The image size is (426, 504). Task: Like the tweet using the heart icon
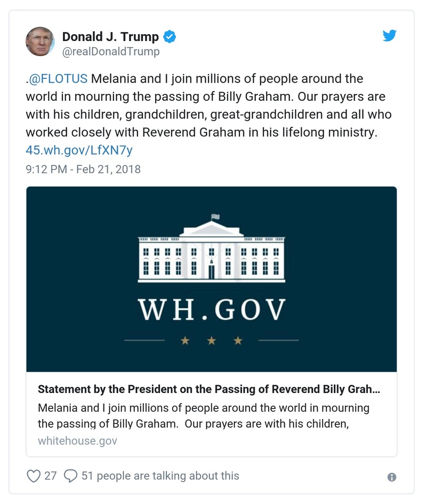click(x=34, y=475)
